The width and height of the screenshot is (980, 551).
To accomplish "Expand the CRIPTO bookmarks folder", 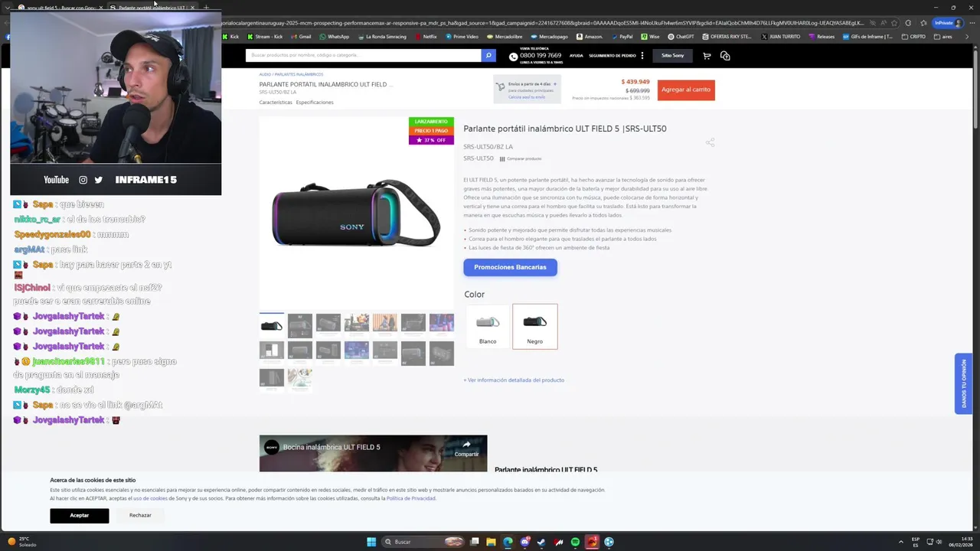I will pos(914,37).
